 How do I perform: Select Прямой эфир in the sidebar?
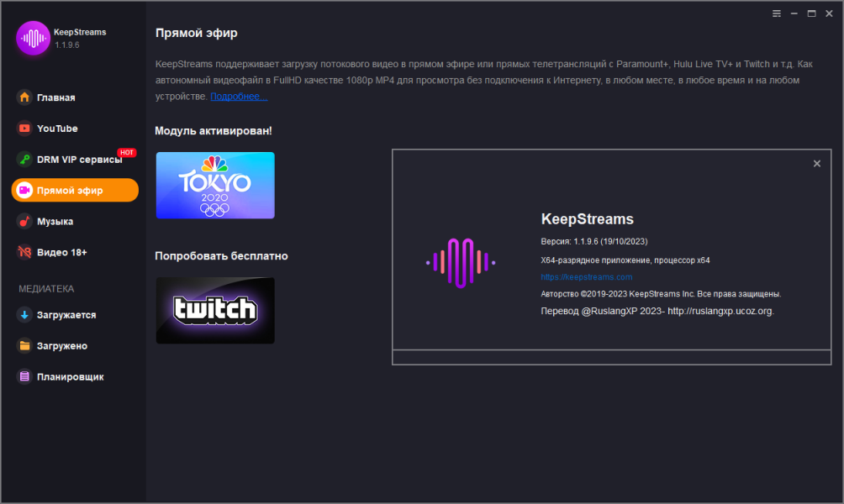coord(75,191)
